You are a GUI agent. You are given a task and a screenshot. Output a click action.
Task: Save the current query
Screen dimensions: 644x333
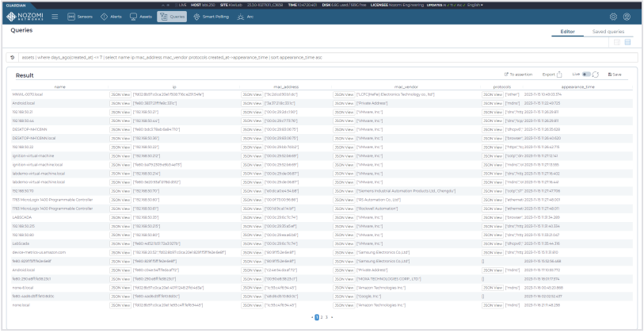click(x=613, y=74)
